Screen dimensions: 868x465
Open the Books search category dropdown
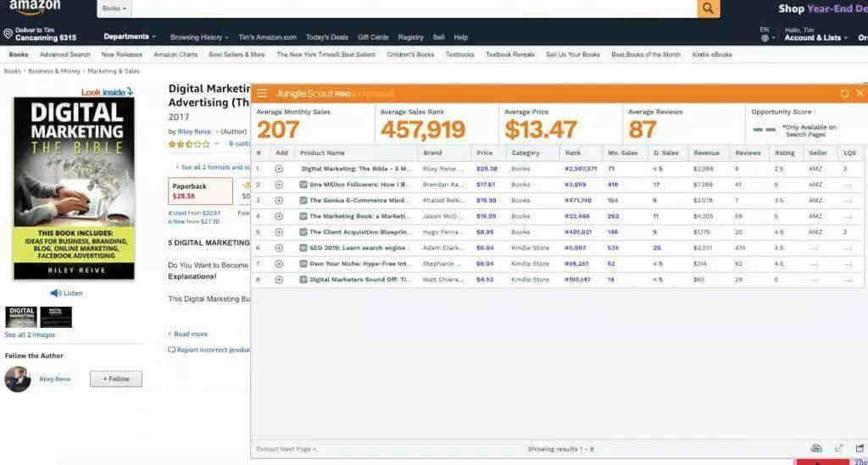(114, 8)
